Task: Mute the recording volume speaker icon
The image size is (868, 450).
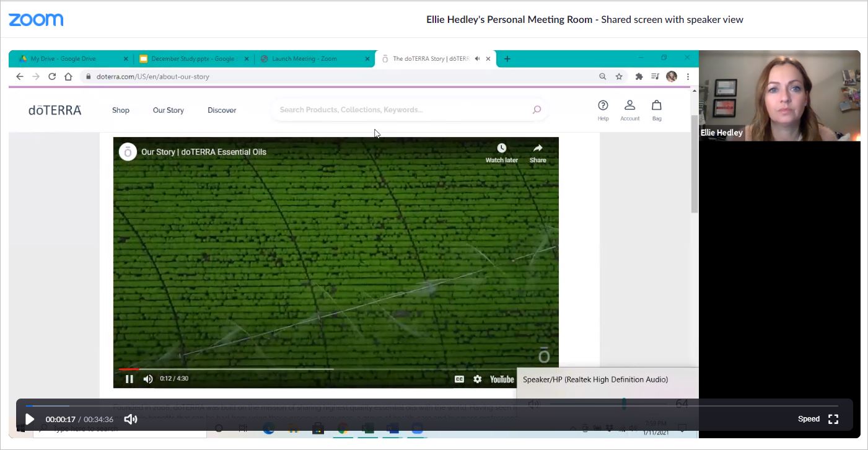Action: (130, 419)
